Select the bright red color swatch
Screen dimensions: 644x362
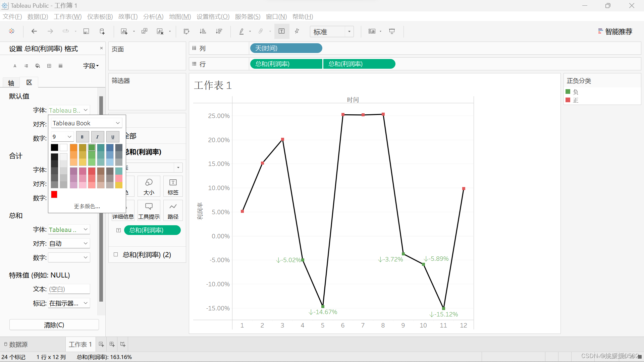(54, 194)
